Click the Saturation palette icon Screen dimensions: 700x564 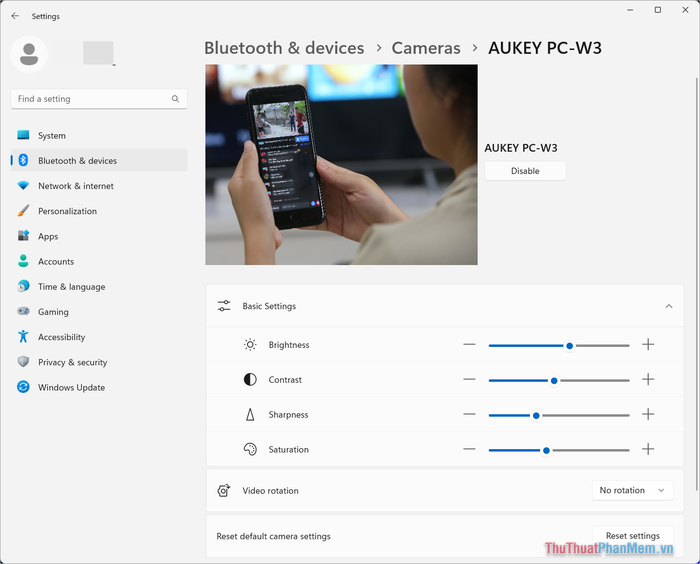point(250,449)
